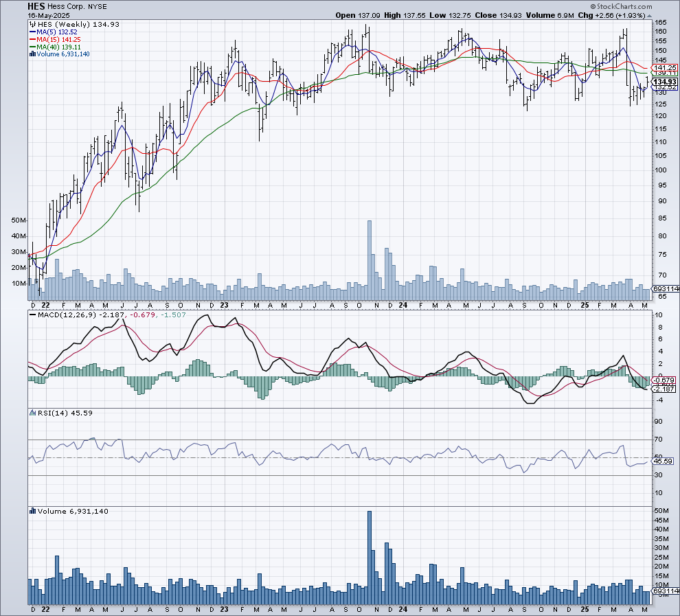This screenshot has height=616, width=680.
Task: Click the 100 price axis label
Action: [x=661, y=170]
